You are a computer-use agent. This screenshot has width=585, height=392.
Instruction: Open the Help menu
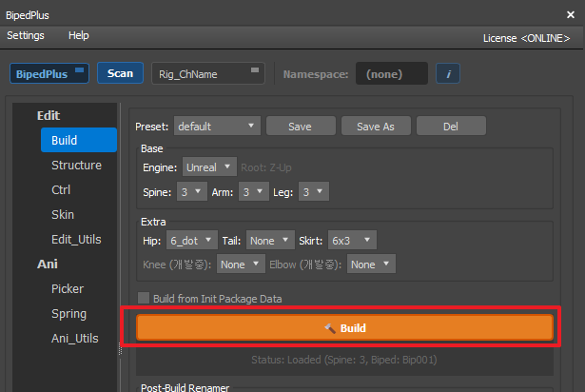[79, 35]
